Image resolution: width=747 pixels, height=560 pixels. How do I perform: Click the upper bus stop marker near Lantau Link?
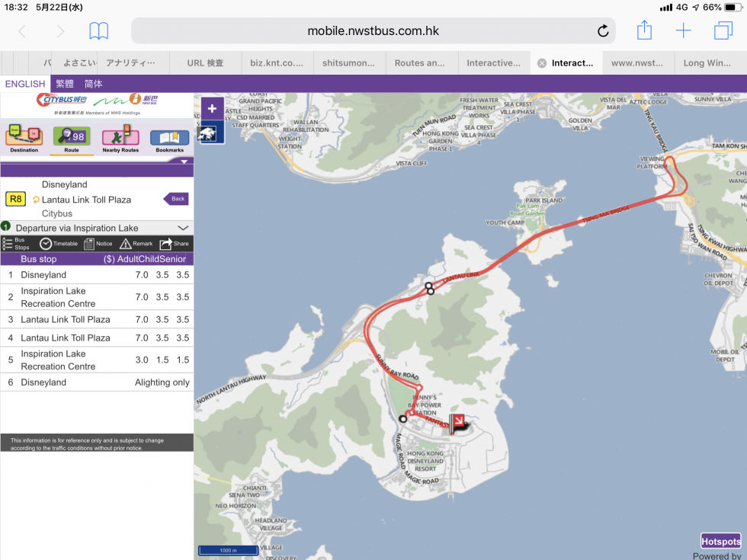click(428, 286)
